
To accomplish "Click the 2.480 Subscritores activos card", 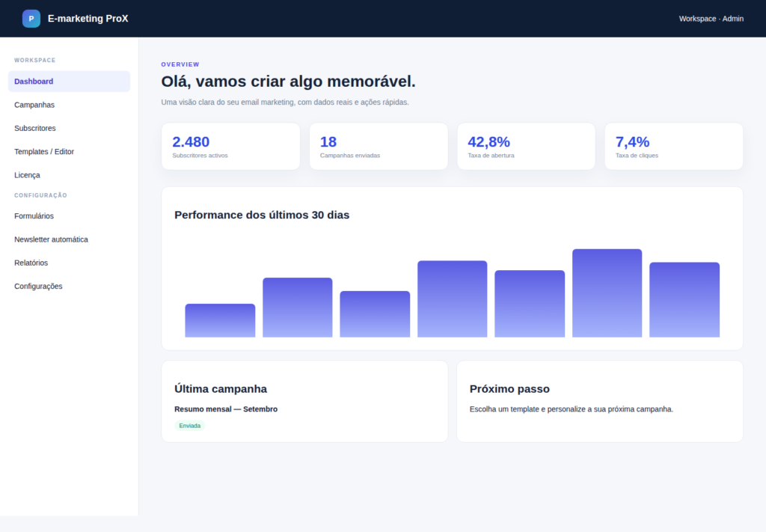I will point(230,147).
